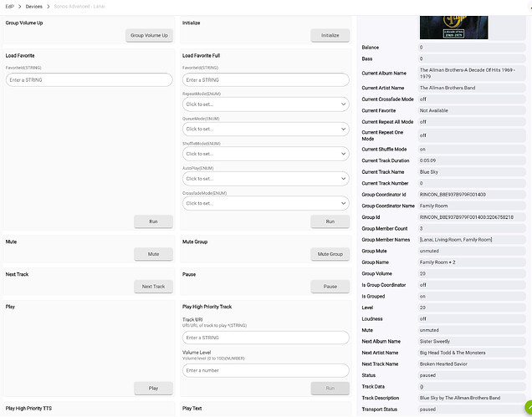Select the Status 'paused' value
532x417 pixels.
(x=472, y=376)
